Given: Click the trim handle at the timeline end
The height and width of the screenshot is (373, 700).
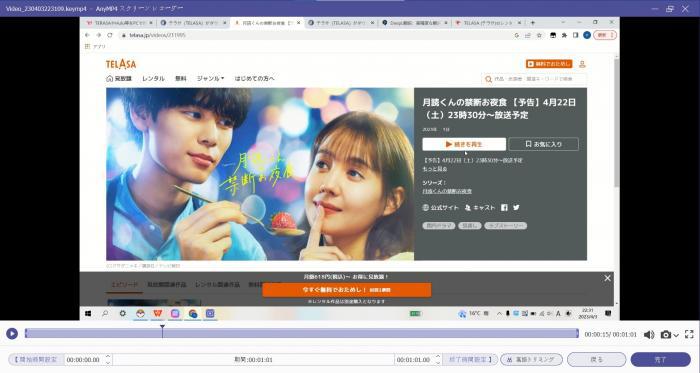Looking at the screenshot, I should click(577, 333).
